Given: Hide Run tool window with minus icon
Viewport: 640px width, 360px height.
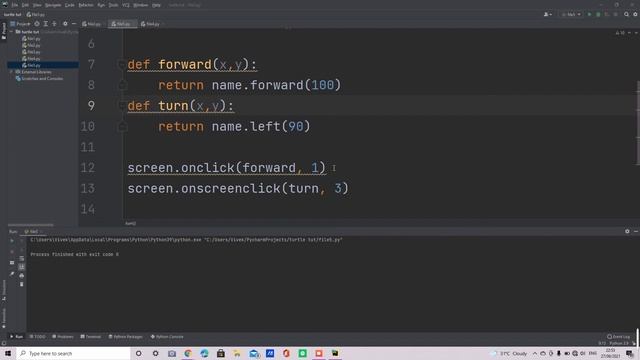Looking at the screenshot, I should pos(636,231).
